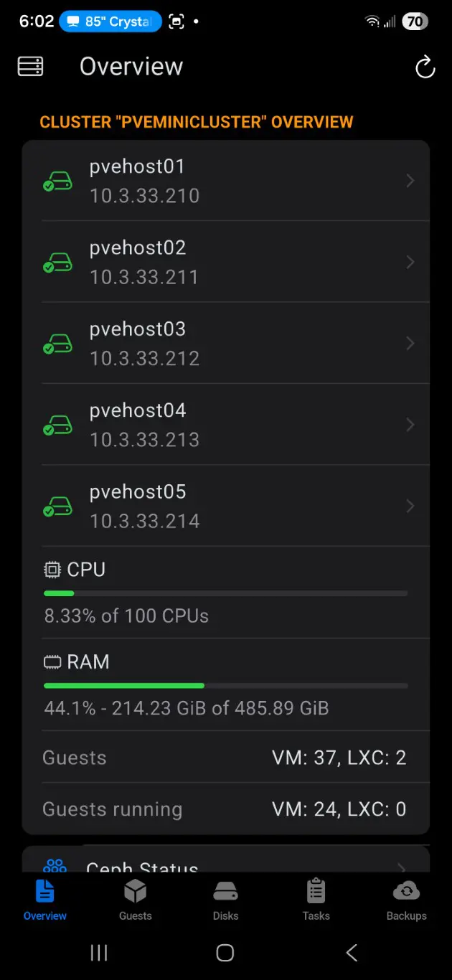452x980 pixels.
Task: Expand pvehost01 details chevron
Action: 410,181
